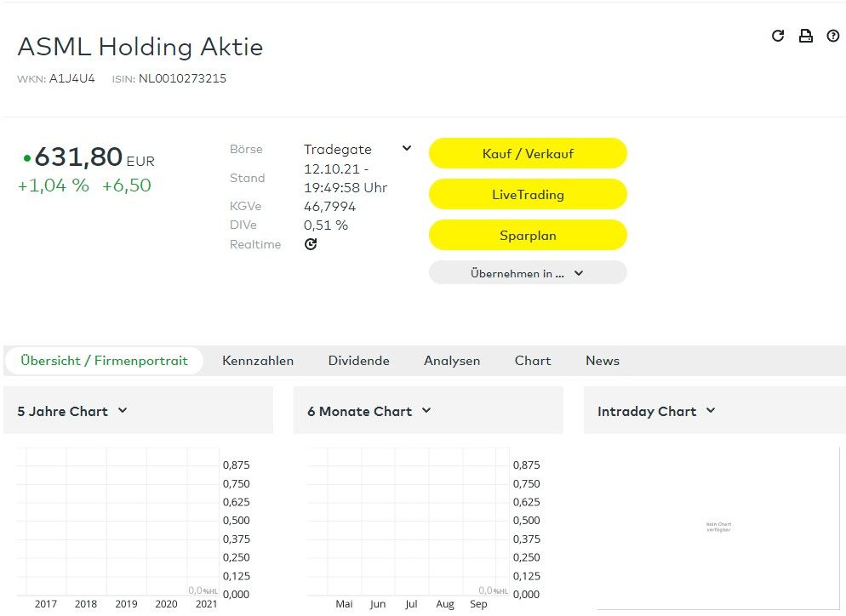
Task: Click the print page icon
Action: pos(805,36)
